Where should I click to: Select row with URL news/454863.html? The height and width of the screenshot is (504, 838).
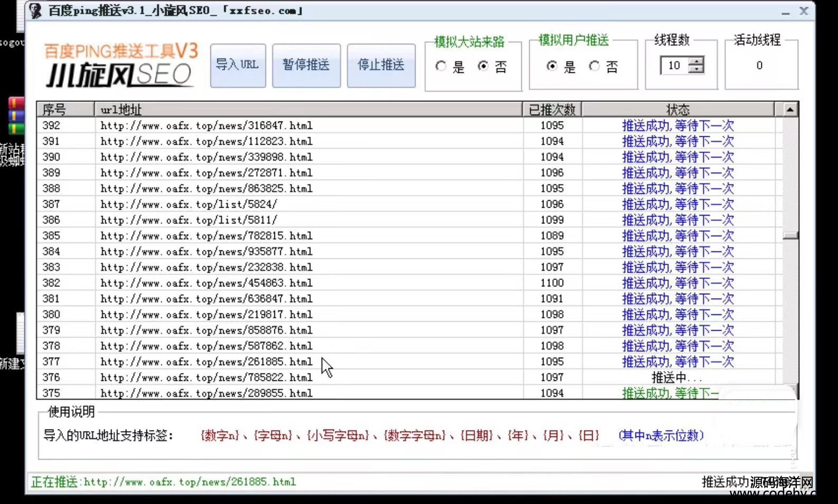[x=410, y=283]
